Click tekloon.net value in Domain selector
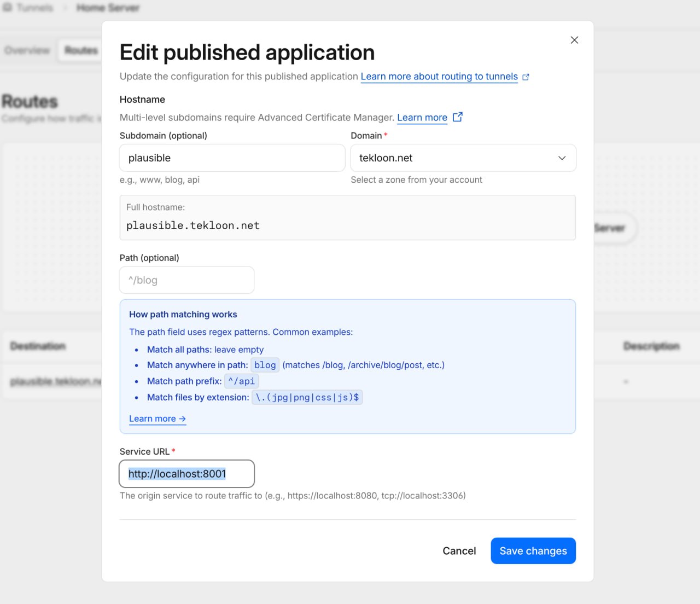The height and width of the screenshot is (604, 700). 386,158
